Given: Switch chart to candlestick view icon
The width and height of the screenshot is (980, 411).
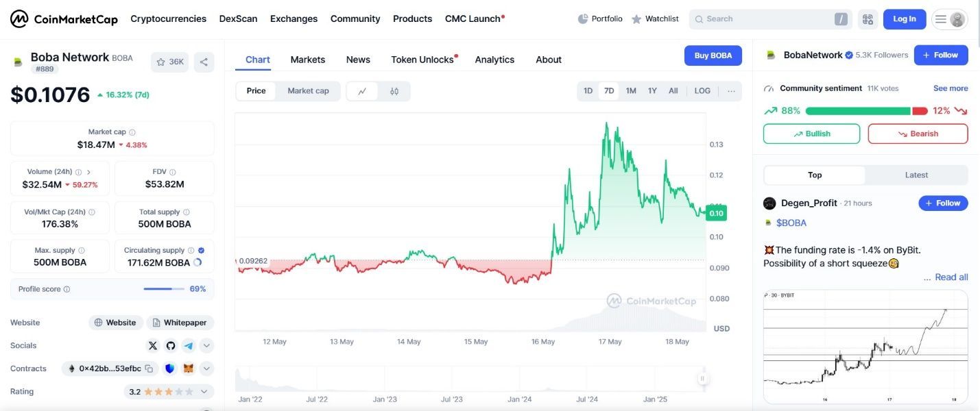Looking at the screenshot, I should 394,91.
